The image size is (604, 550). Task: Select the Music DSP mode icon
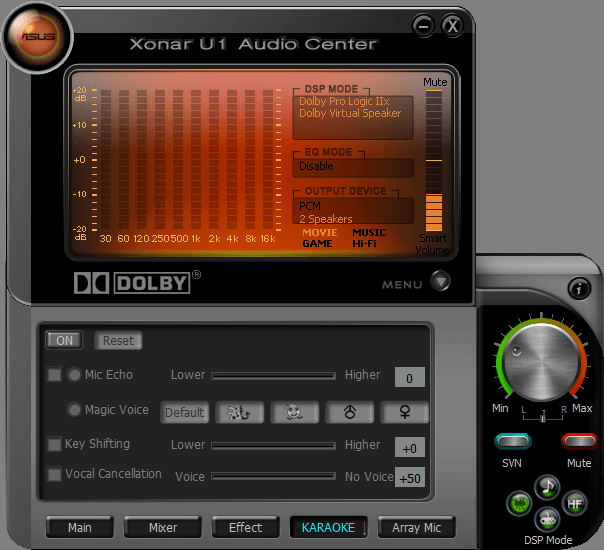pos(547,487)
